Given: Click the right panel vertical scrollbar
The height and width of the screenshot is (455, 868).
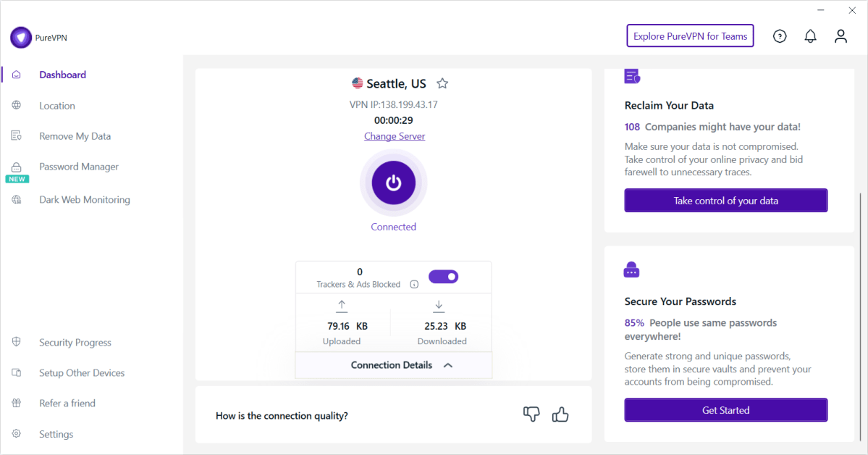Looking at the screenshot, I should [860, 316].
